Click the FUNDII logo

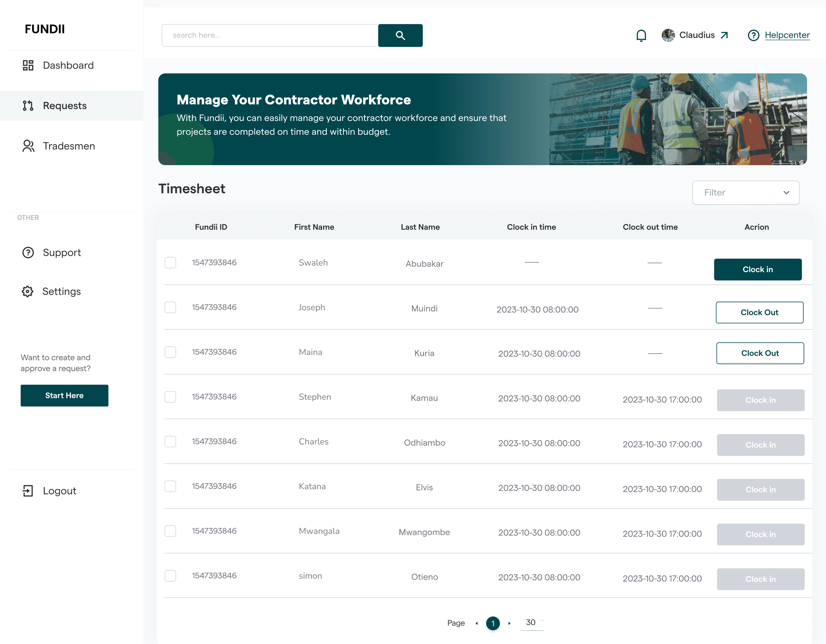[x=45, y=29]
